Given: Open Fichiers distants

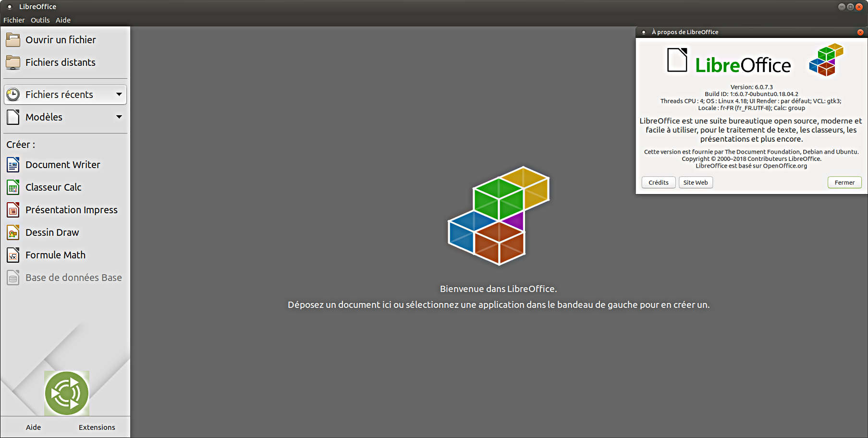Looking at the screenshot, I should [61, 62].
